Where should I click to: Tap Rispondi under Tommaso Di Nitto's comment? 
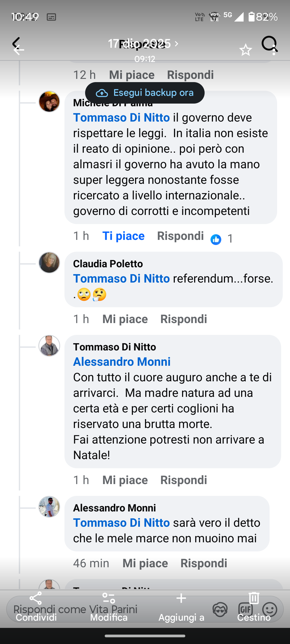click(x=184, y=480)
